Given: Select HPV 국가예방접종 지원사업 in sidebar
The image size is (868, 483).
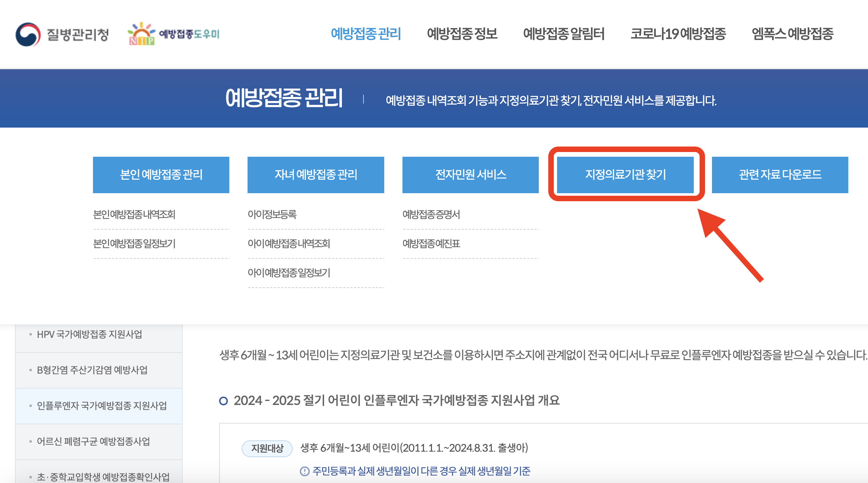Looking at the screenshot, I should click(89, 335).
